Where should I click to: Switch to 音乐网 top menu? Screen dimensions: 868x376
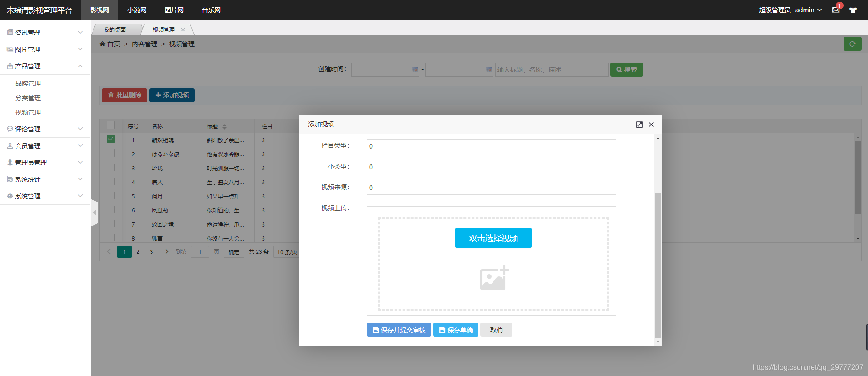point(211,10)
